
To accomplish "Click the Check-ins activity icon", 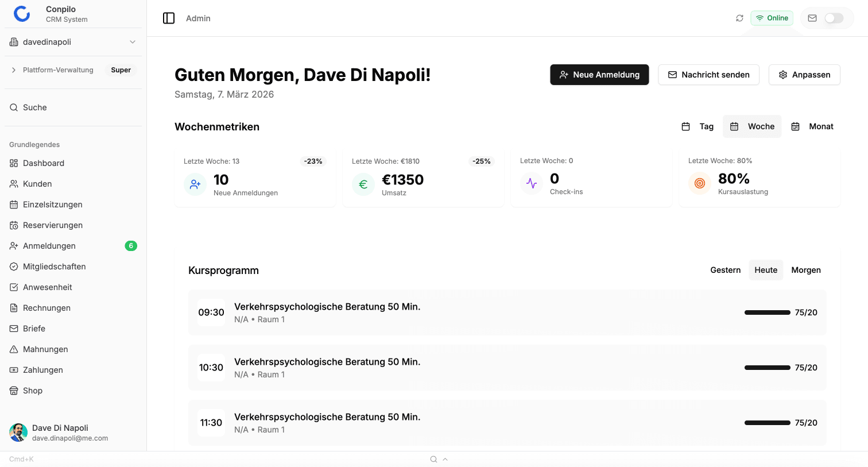I will pos(532,184).
